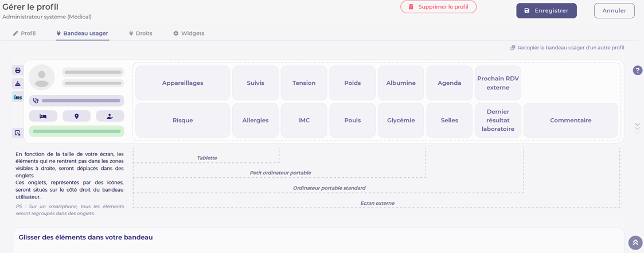
Task: Click Supprimer le profil button
Action: 438,7
